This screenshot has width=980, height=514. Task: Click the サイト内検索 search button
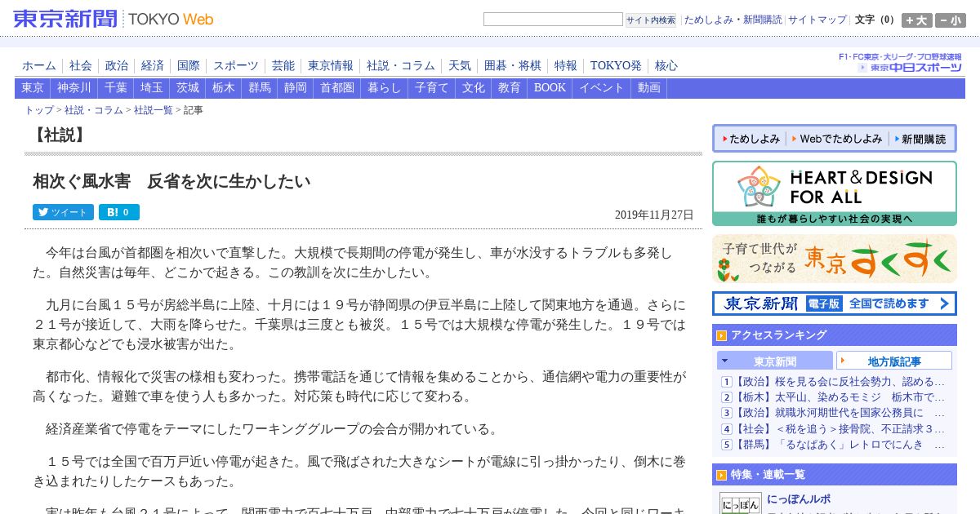(x=651, y=20)
